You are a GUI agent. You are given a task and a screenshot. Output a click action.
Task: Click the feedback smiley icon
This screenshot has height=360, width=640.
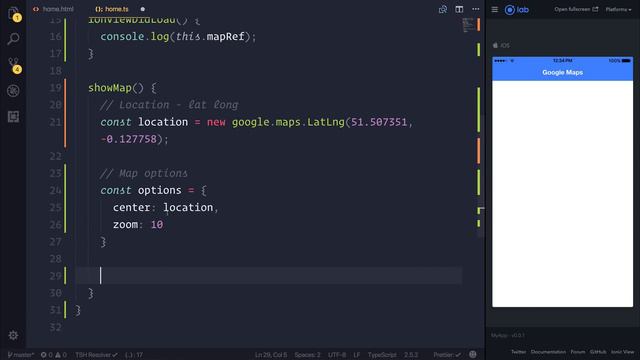[473, 355]
